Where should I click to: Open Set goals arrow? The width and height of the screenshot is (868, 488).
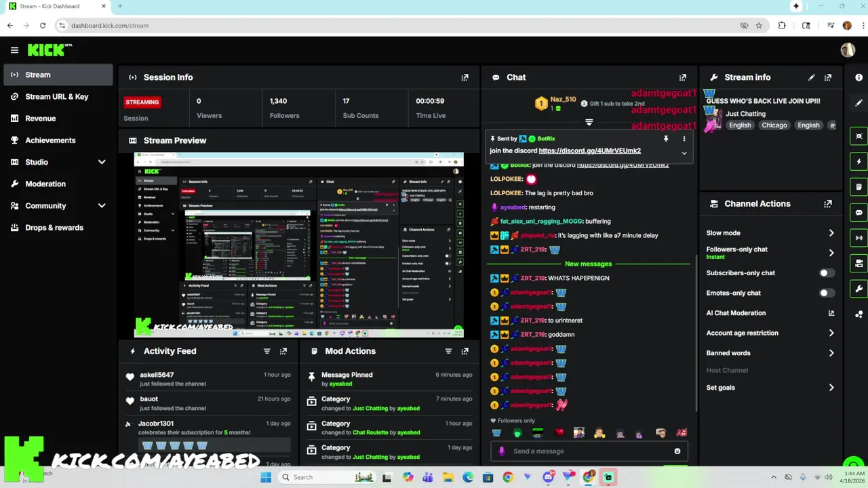(831, 388)
